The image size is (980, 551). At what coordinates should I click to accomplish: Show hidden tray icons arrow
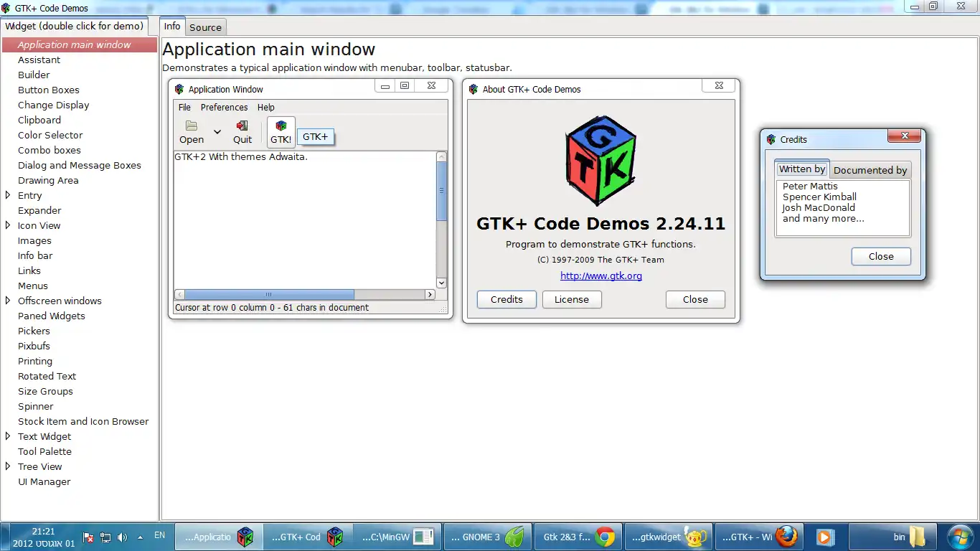coord(140,537)
